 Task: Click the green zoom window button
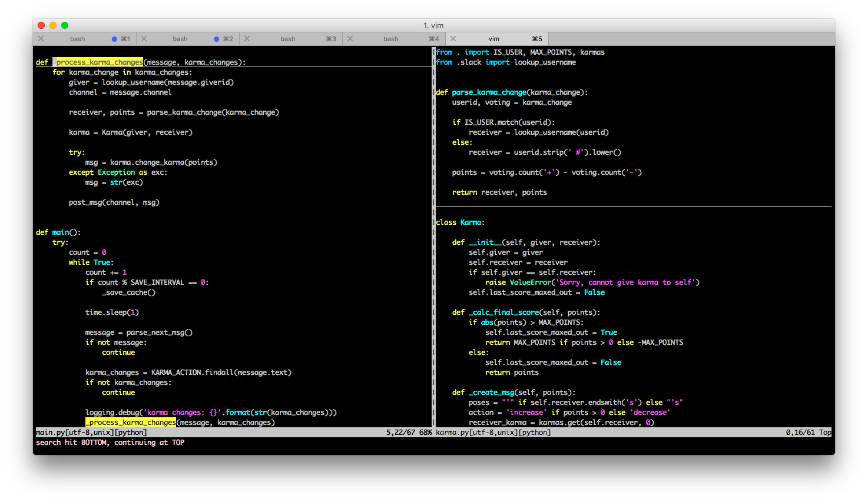coord(65,25)
